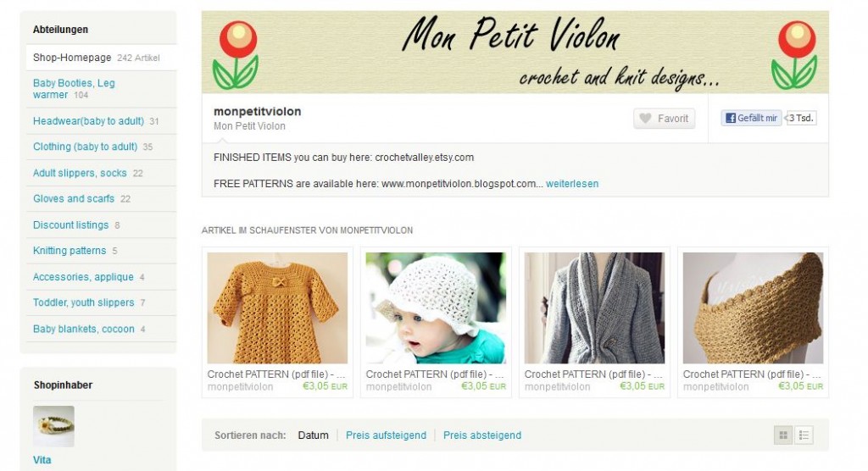Click the heart Favorit button
Screen dimensions: 868x471
coord(665,119)
